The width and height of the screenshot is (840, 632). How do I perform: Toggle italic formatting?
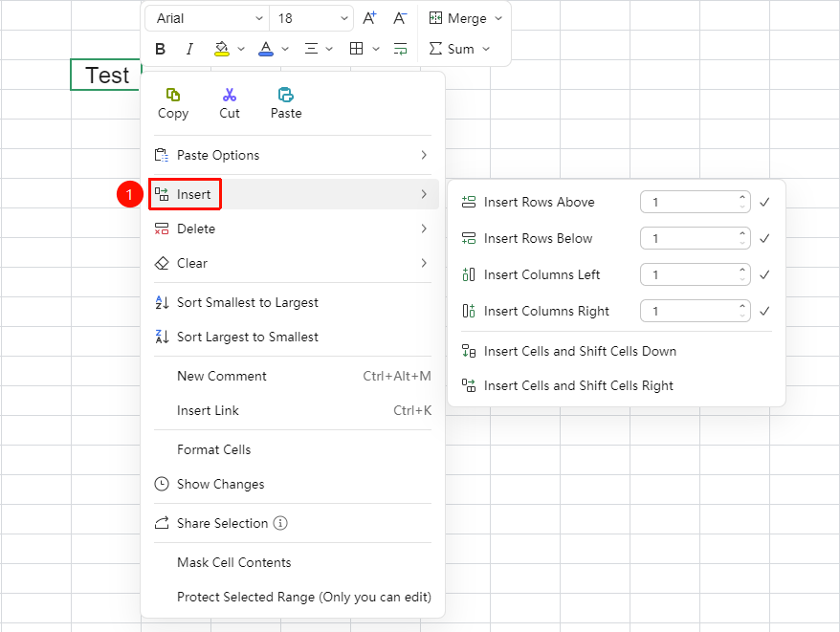(189, 50)
